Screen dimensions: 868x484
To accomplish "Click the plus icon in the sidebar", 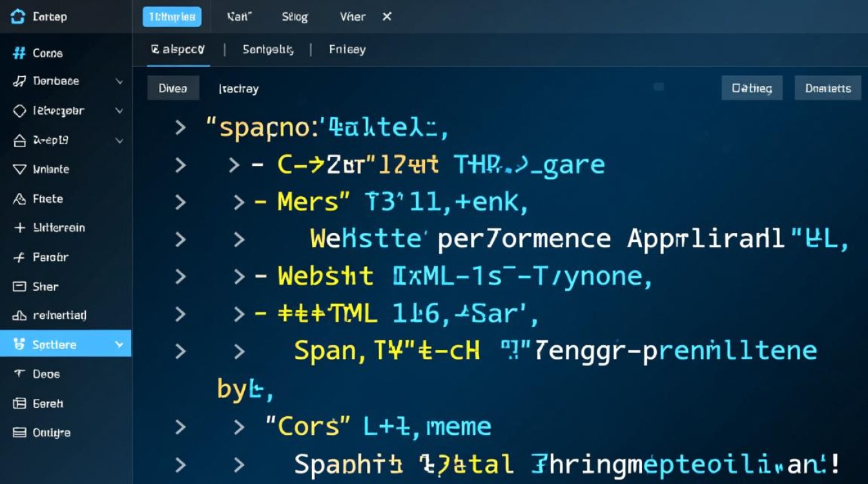I will coord(19,228).
